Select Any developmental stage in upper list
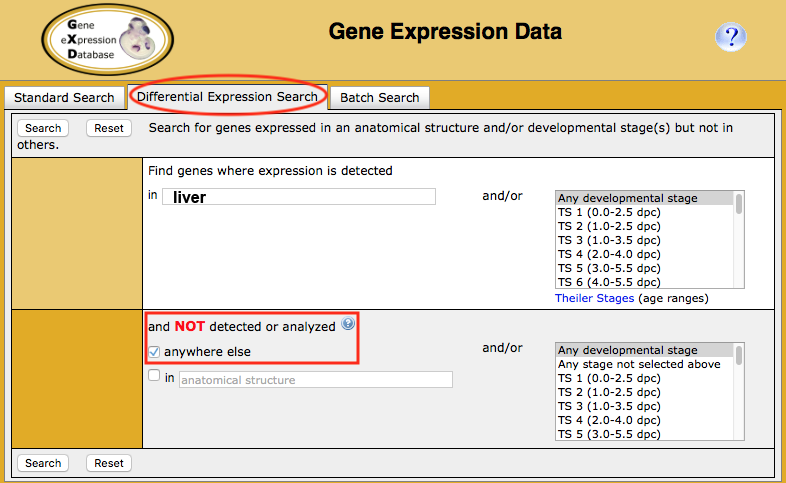This screenshot has width=786, height=483. tap(644, 198)
